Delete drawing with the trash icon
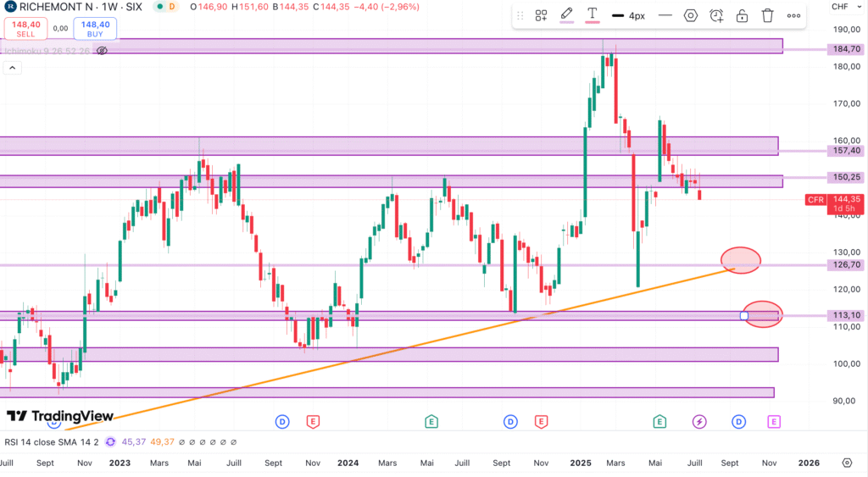The height and width of the screenshot is (477, 868). [767, 15]
